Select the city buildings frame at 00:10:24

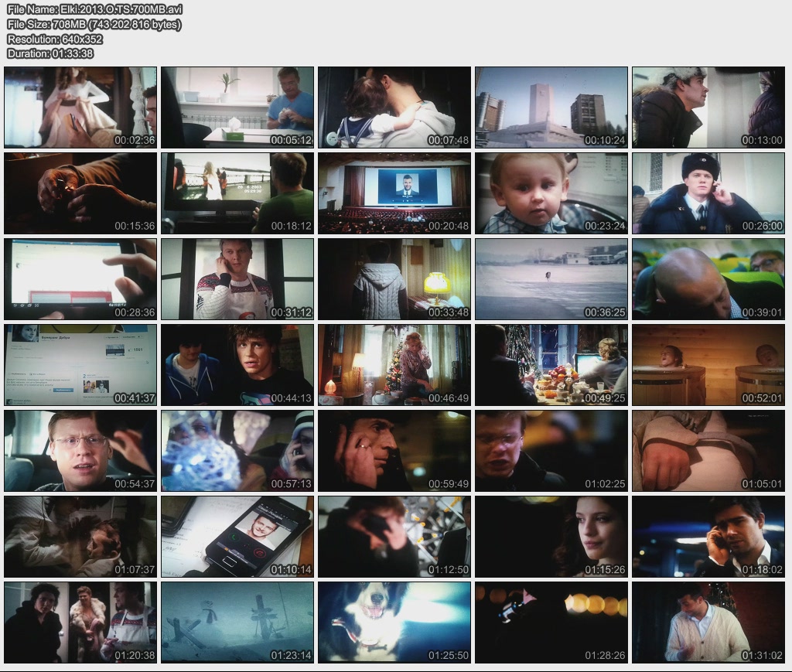click(x=551, y=107)
